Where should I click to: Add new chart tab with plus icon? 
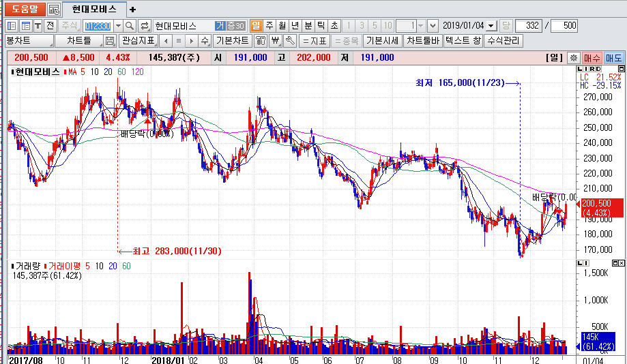(x=132, y=10)
